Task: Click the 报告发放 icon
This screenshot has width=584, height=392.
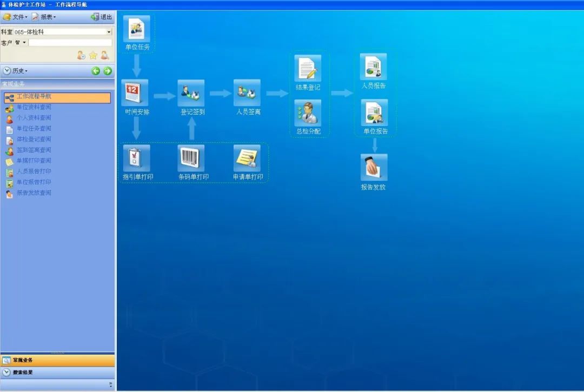Action: point(374,168)
